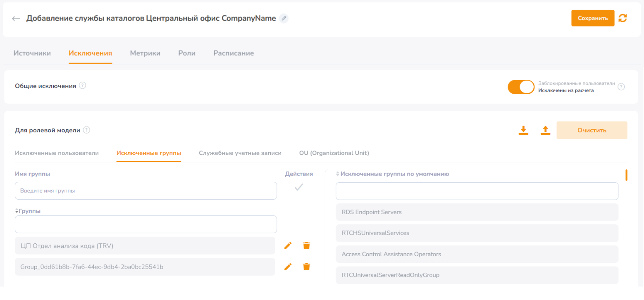Viewport: 644px width, 300px height.
Task: Switch to Служебные учетные записи tab
Action: (240, 153)
